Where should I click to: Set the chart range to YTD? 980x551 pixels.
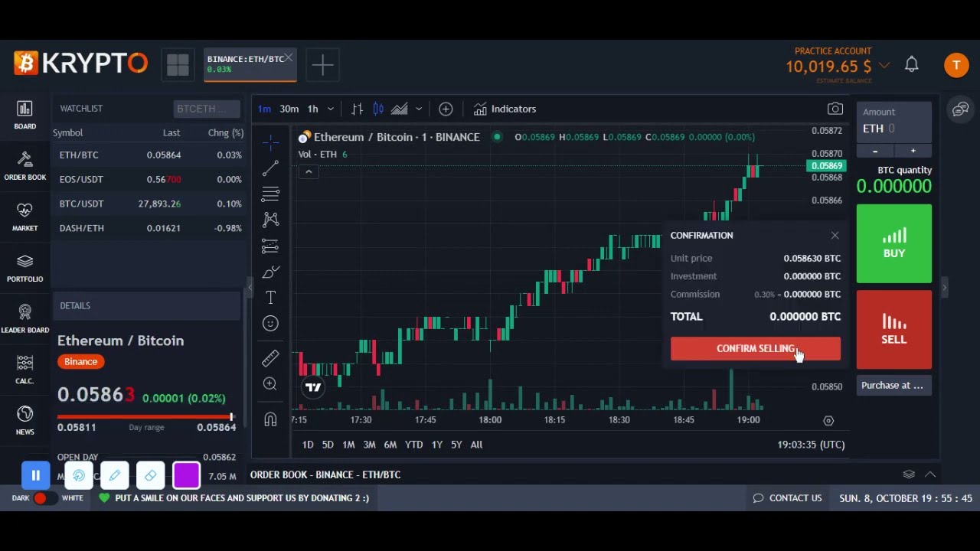pyautogui.click(x=413, y=445)
